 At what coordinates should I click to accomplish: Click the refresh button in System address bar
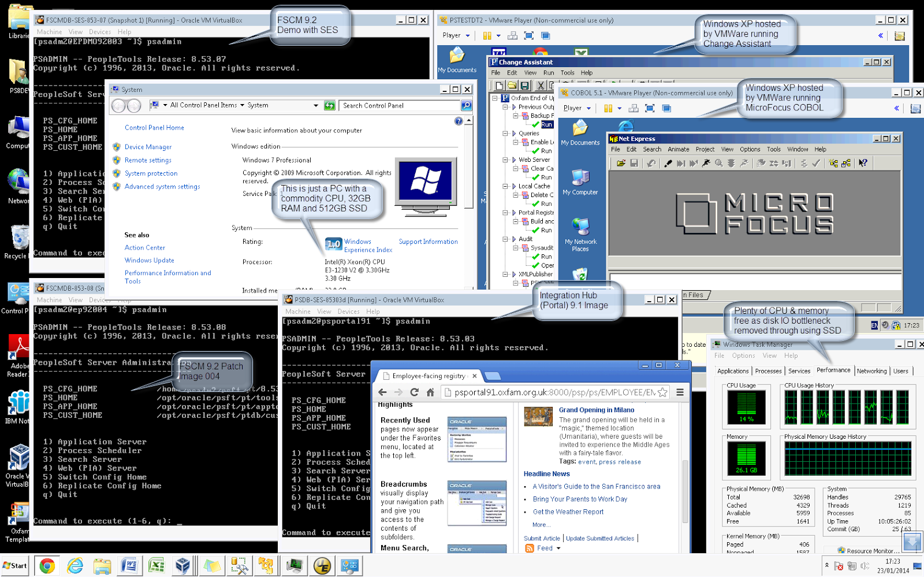pos(329,106)
